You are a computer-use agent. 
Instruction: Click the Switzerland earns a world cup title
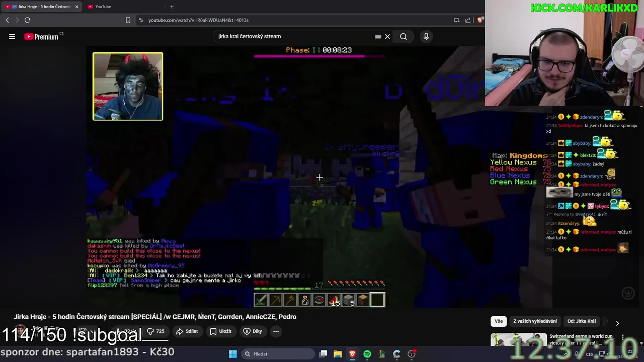click(x=581, y=339)
